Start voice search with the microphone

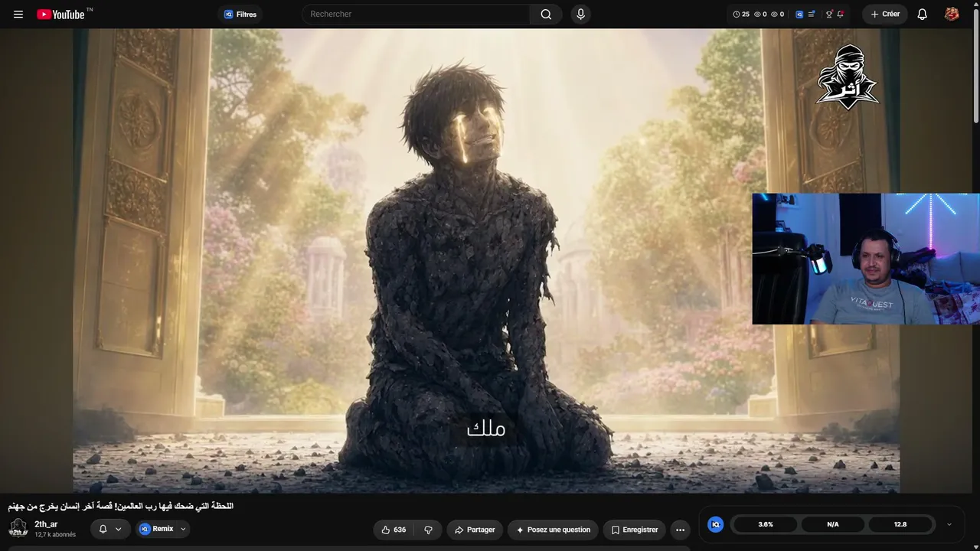pyautogui.click(x=580, y=14)
